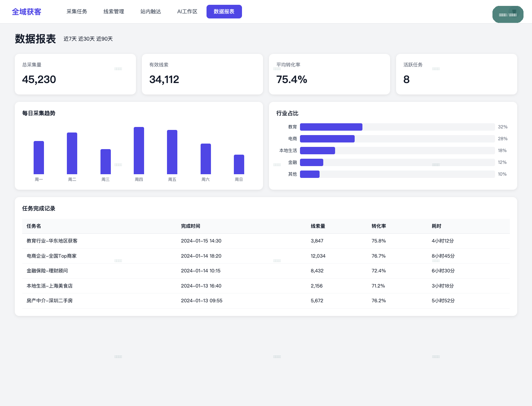Go to 站内触达 page
Image resolution: width=532 pixels, height=406 pixels.
point(151,11)
